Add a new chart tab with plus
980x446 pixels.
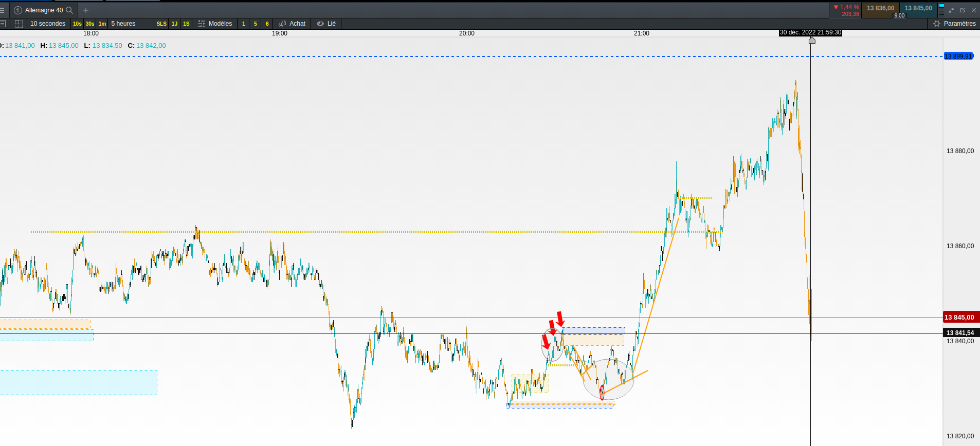86,10
